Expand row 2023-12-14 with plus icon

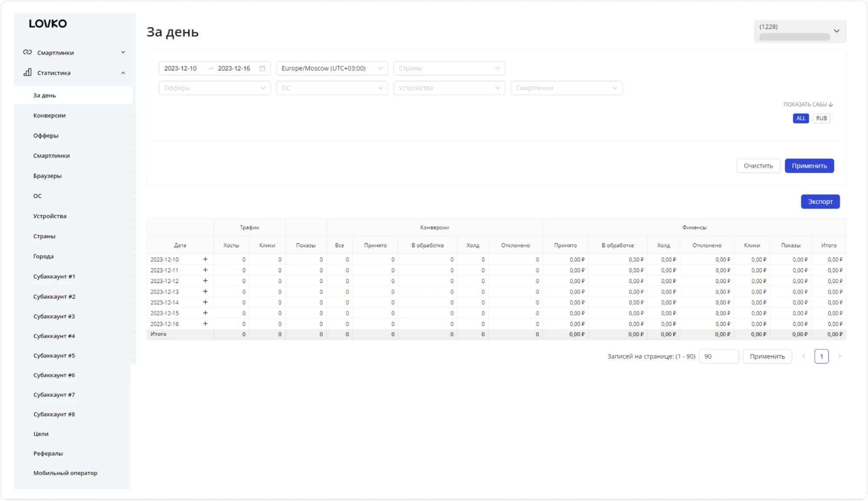point(205,302)
